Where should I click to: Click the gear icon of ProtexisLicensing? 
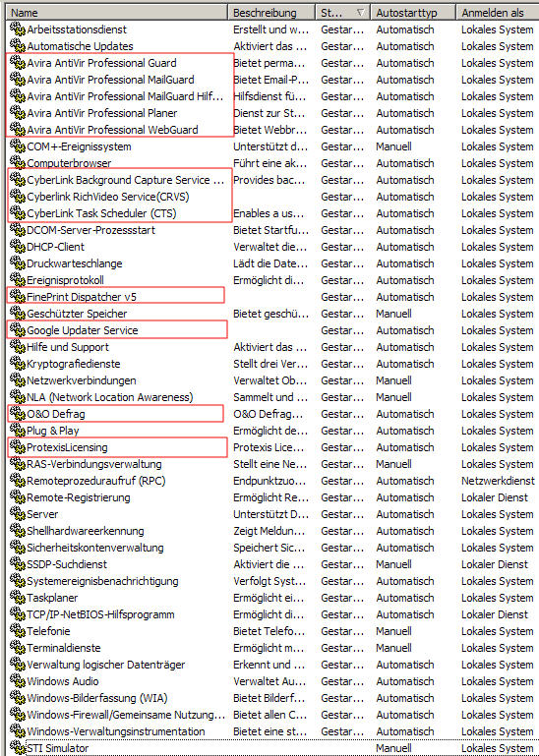pos(18,447)
